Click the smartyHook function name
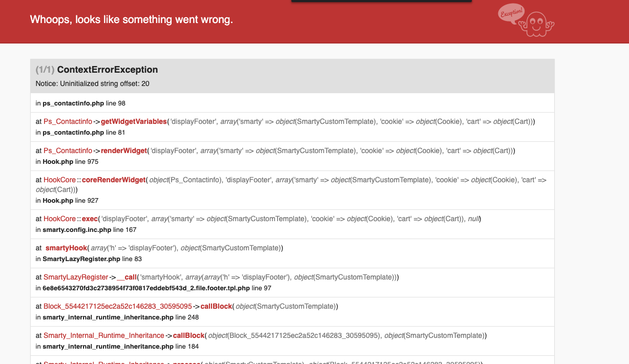The image size is (629, 364). (x=67, y=248)
